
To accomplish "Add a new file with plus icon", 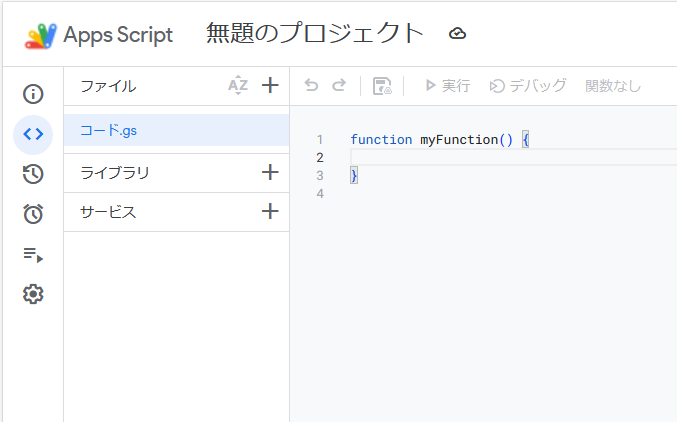I will (x=269, y=86).
